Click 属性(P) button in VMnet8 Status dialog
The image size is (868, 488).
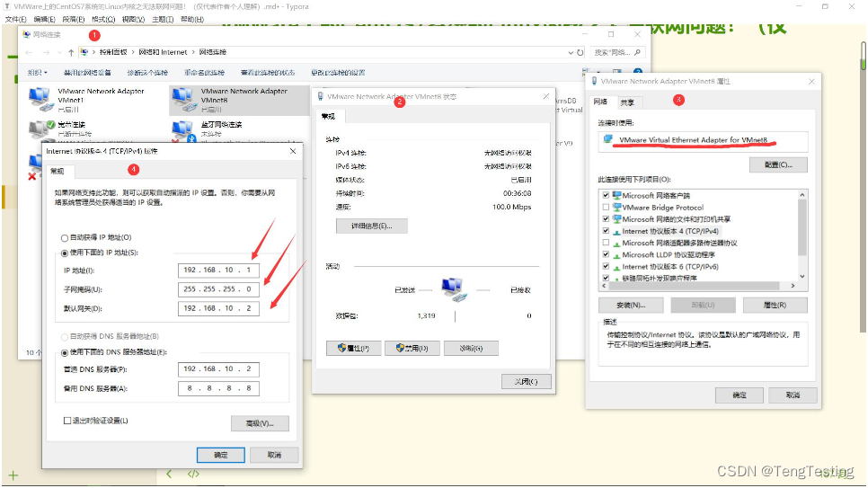(x=353, y=349)
